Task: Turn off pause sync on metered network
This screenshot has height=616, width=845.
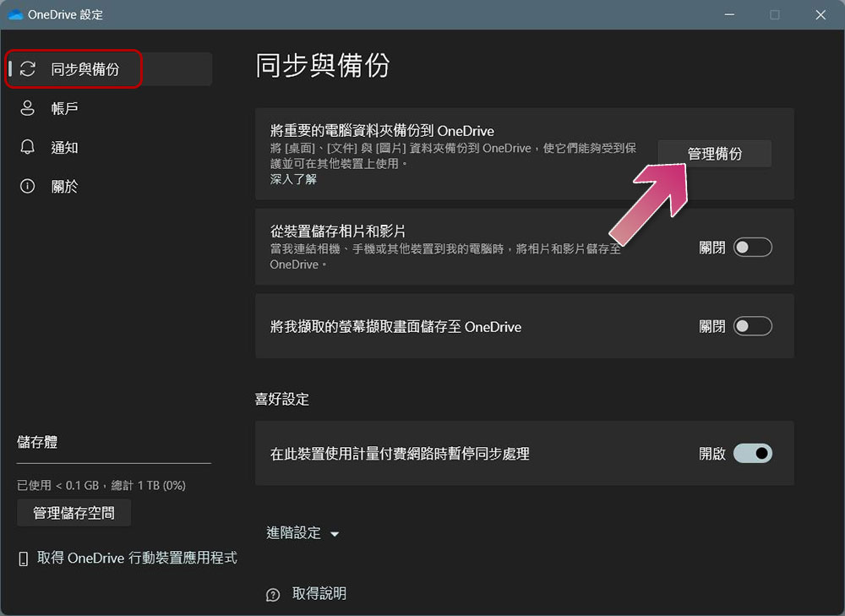Action: [x=753, y=453]
